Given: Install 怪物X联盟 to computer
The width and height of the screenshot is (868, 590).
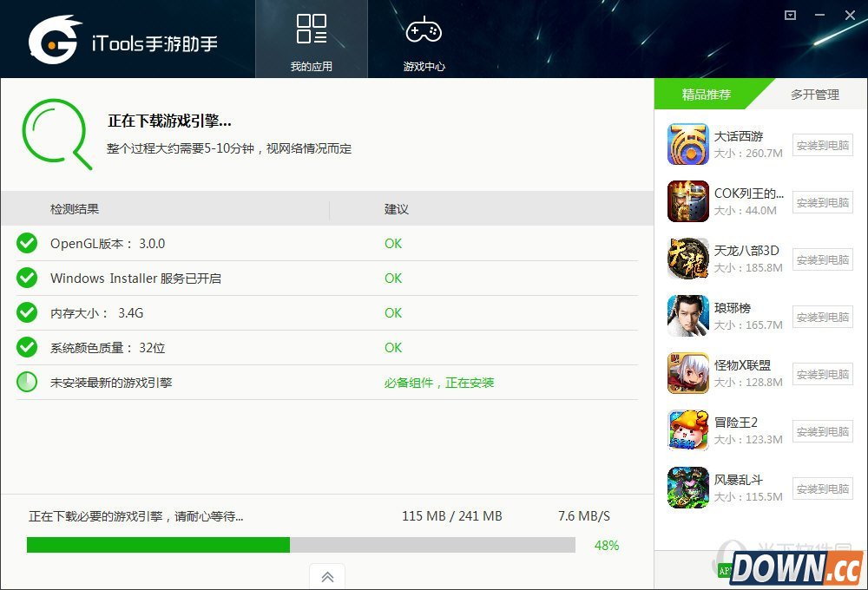Looking at the screenshot, I should point(823,375).
